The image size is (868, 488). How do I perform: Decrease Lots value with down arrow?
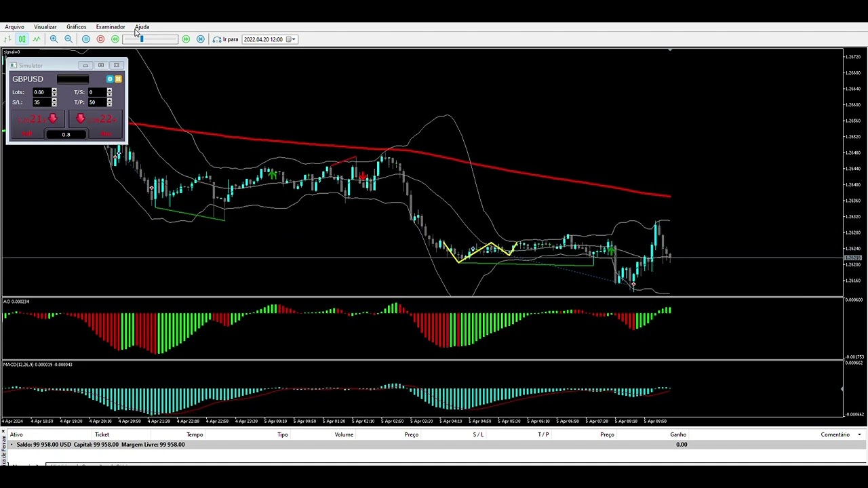(54, 94)
